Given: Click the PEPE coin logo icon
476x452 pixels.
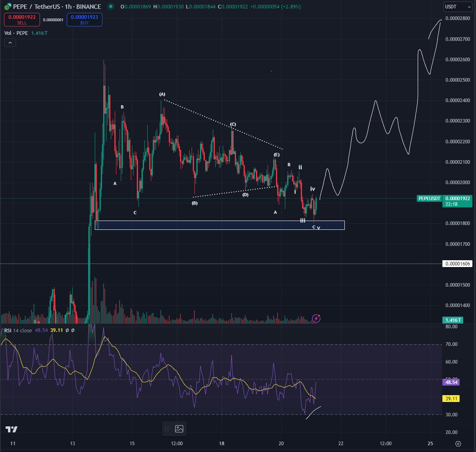Looking at the screenshot, I should click(8, 6).
